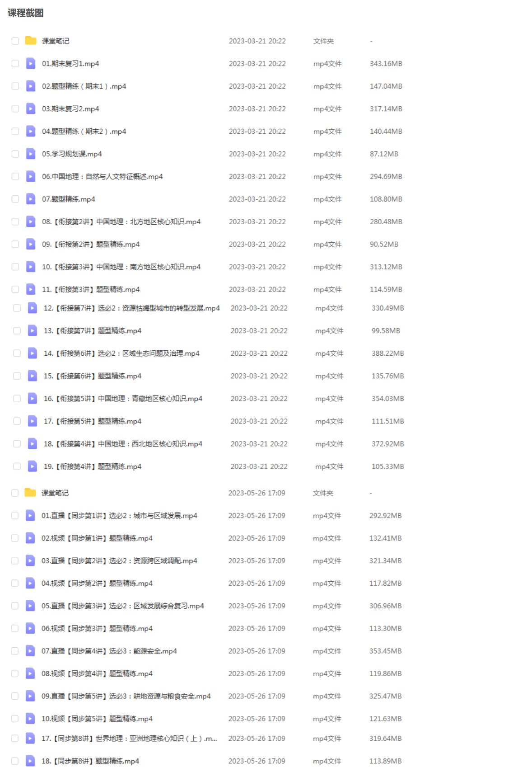Tick checkbox next to 12. 资源枯竭型城市的转型发展.mp4

coord(17,308)
